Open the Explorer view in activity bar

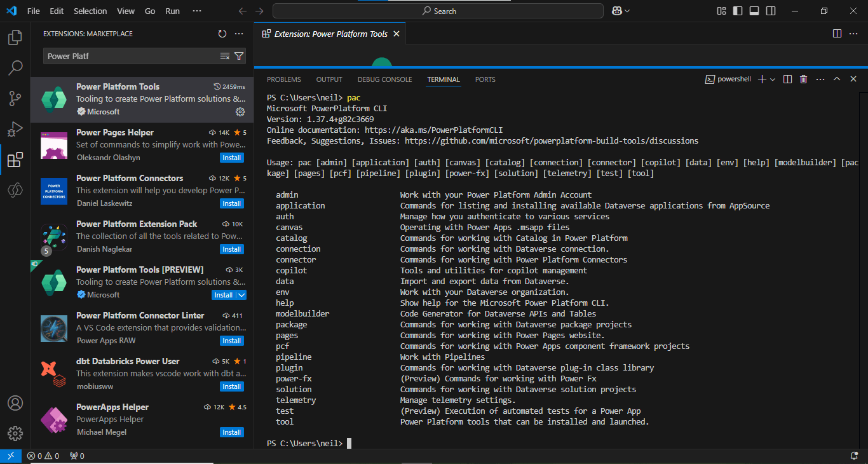pos(15,38)
